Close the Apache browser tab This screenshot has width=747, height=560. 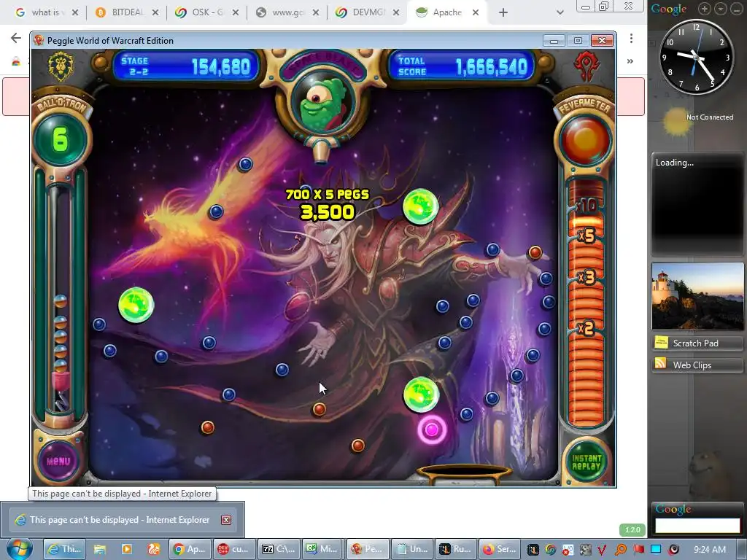point(476,13)
